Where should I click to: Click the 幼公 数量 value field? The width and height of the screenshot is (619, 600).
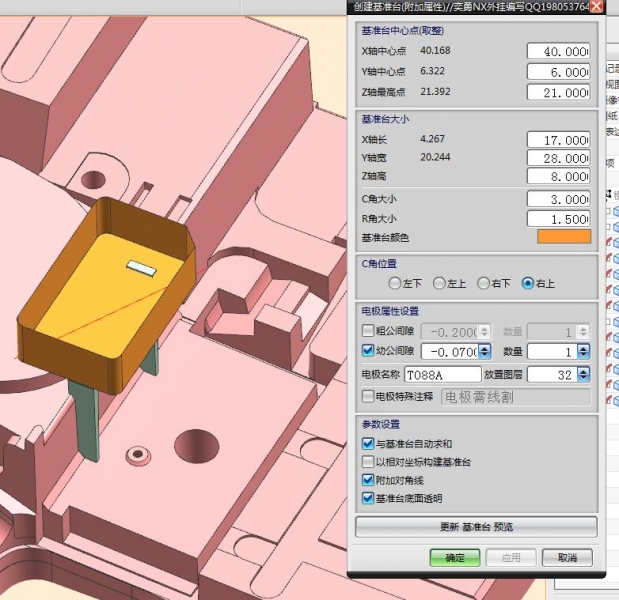click(552, 351)
